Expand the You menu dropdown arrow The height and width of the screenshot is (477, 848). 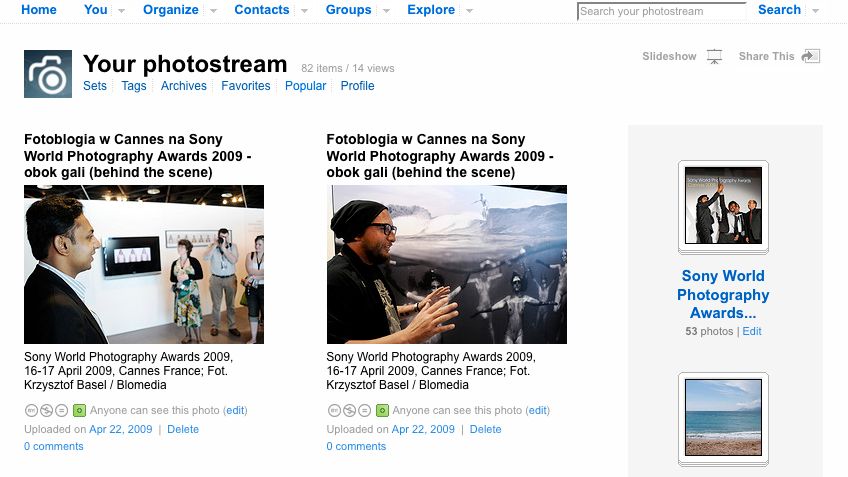coord(121,10)
